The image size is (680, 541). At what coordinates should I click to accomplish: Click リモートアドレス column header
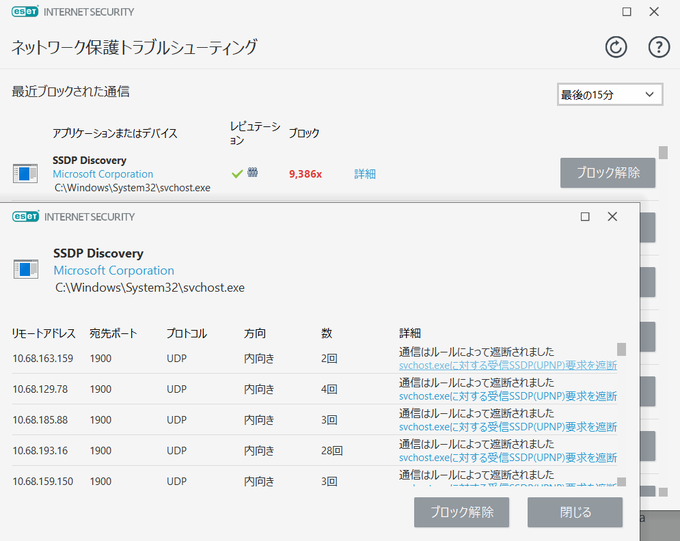[x=43, y=333]
